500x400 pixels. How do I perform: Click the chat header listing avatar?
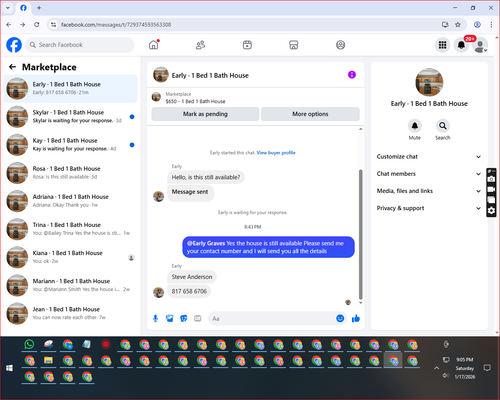click(161, 75)
